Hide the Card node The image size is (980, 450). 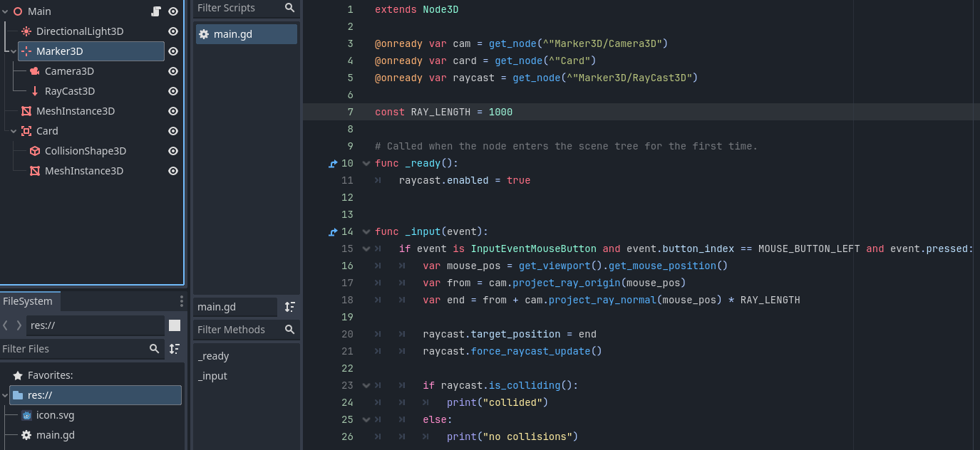[x=172, y=131]
